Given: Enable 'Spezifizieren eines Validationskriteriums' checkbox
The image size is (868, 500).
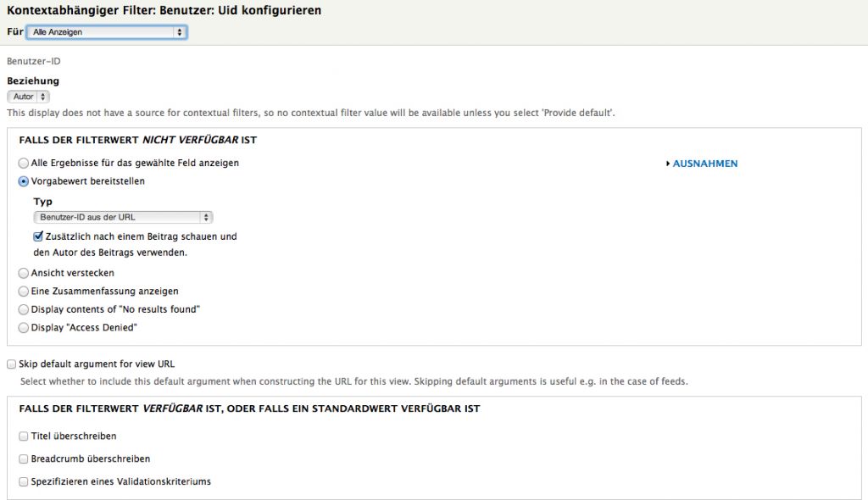Looking at the screenshot, I should coord(24,482).
